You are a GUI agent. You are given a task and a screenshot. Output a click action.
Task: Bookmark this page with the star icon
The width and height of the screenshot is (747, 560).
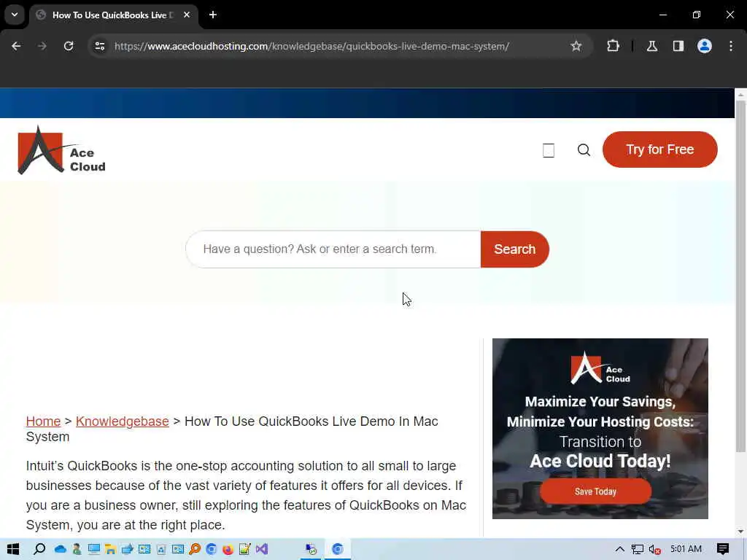[576, 46]
